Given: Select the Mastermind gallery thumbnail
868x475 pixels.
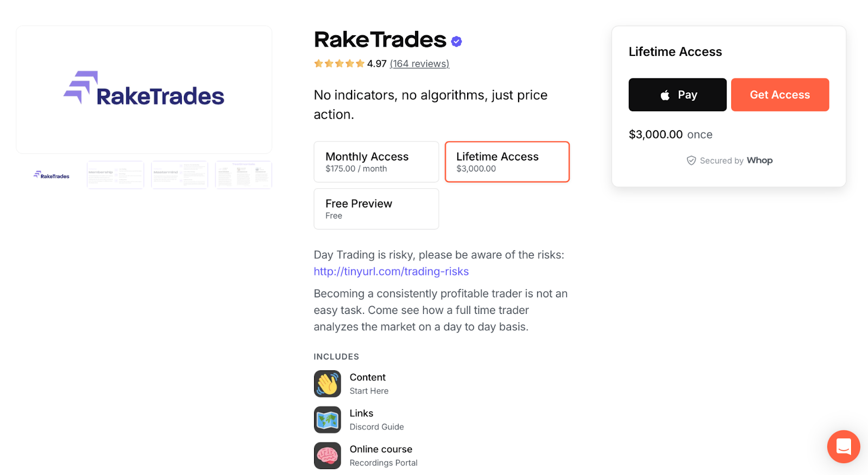Looking at the screenshot, I should coord(179,175).
